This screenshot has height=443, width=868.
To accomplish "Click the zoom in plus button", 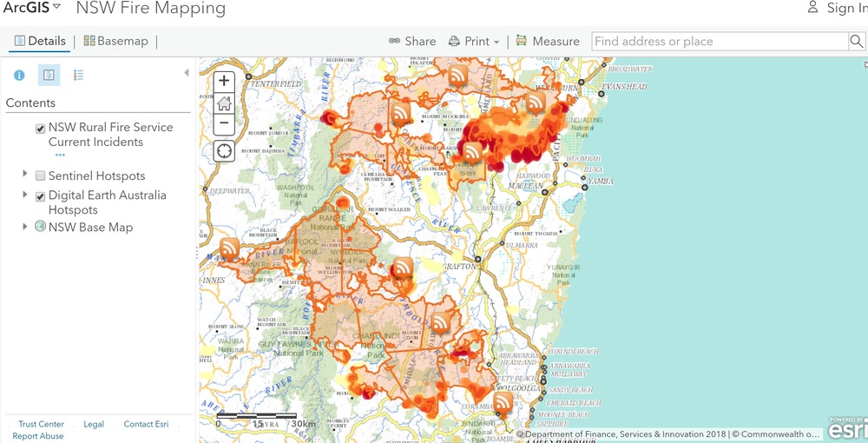I will pos(224,81).
